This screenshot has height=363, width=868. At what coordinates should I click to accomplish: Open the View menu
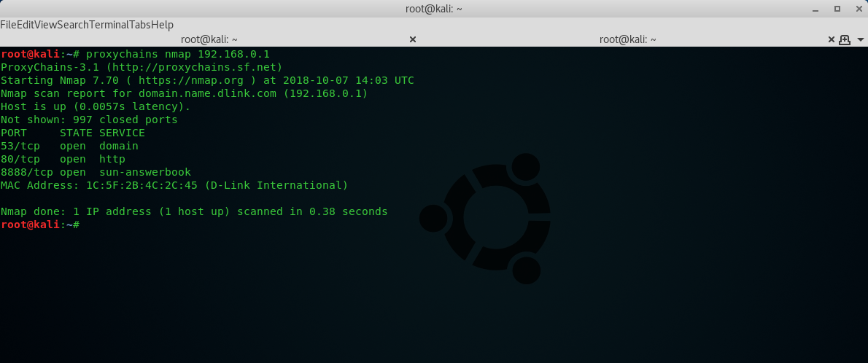pyautogui.click(x=45, y=25)
